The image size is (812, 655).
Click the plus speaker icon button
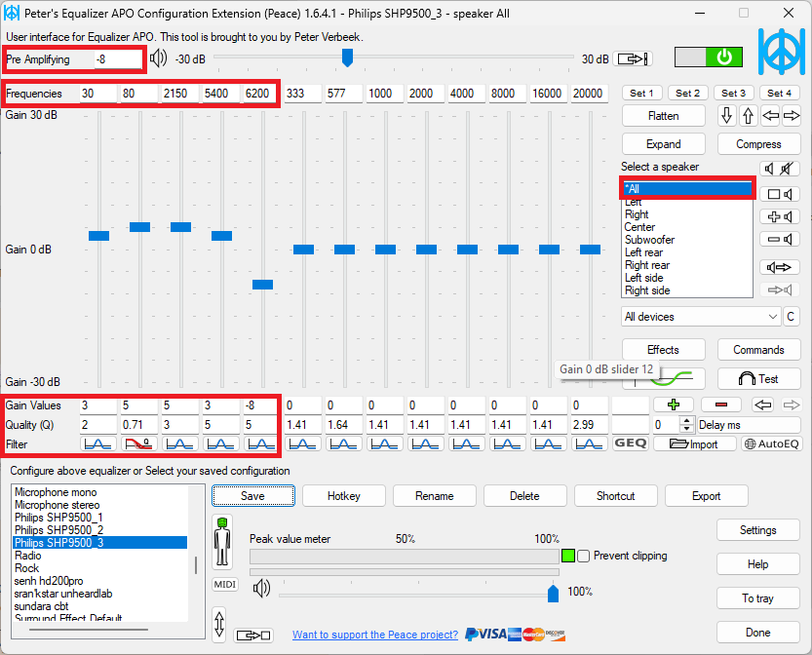pos(780,216)
